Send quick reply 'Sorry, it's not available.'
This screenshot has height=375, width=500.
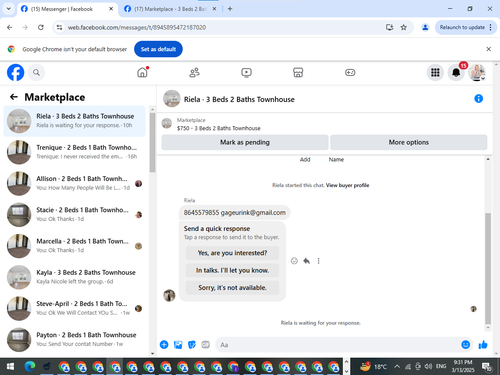232,288
